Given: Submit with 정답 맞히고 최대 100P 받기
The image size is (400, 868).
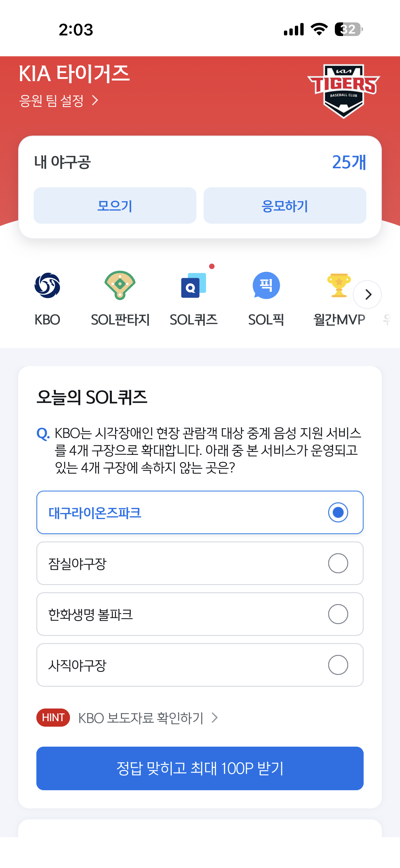Looking at the screenshot, I should [200, 769].
